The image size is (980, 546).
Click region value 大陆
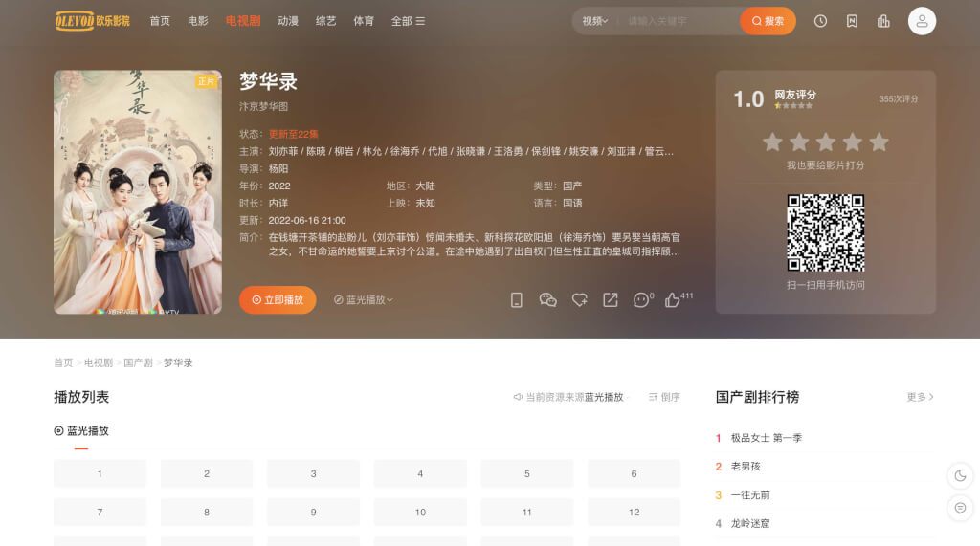pos(426,186)
